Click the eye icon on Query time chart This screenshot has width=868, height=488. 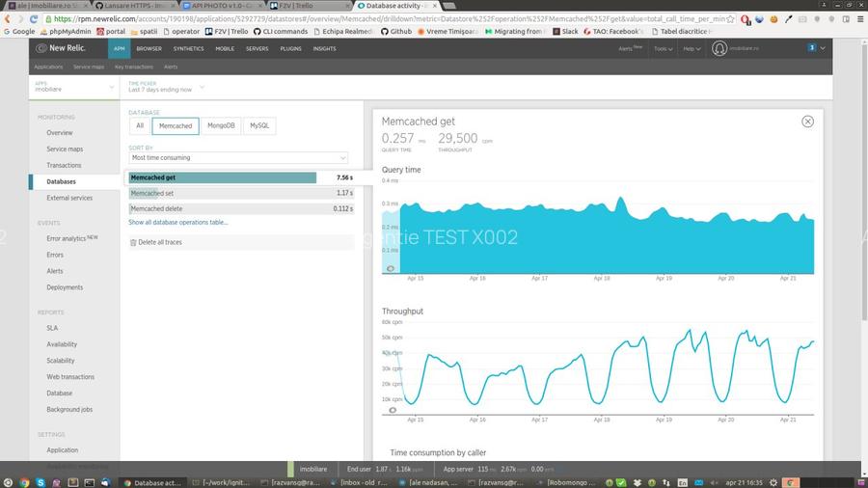391,269
